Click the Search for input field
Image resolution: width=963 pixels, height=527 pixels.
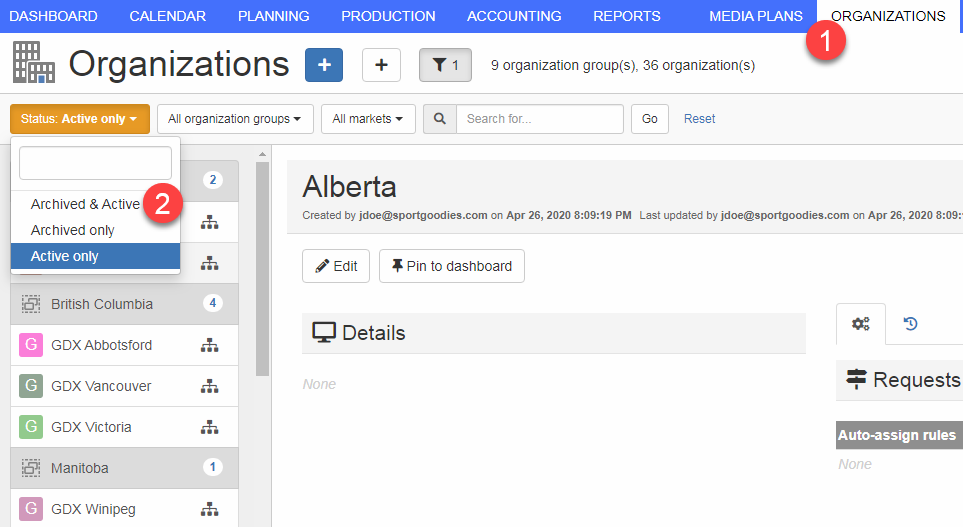(x=540, y=119)
